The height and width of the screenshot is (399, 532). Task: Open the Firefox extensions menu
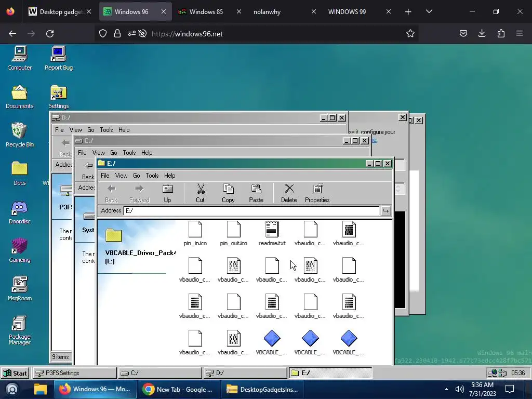[501, 33]
